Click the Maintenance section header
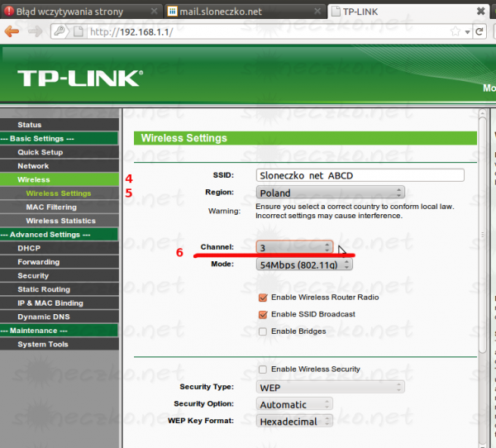The image size is (496, 448). click(59, 331)
